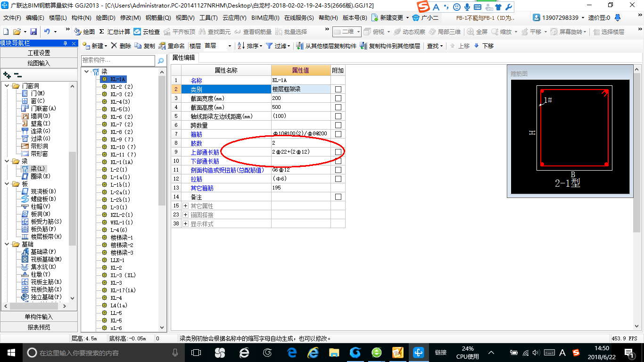Toggle 附加 checkbox for 截面高度 row
Screen dimensions: 644x362
coord(338,107)
